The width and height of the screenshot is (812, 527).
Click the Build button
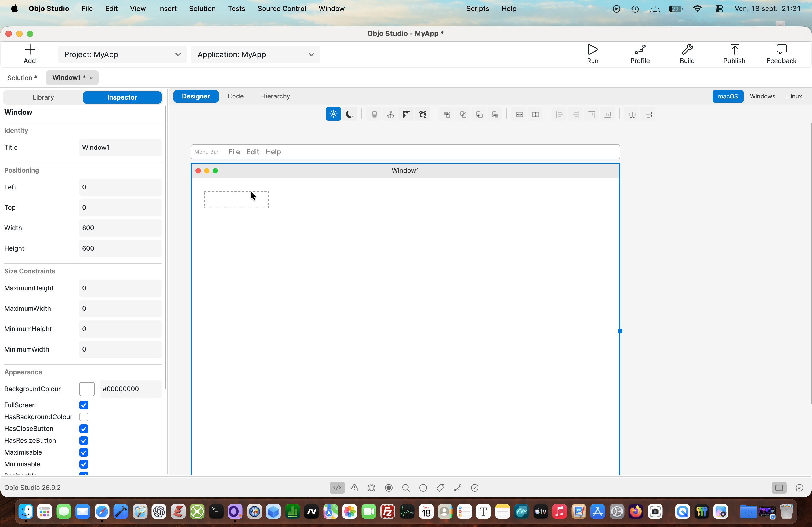pos(687,54)
